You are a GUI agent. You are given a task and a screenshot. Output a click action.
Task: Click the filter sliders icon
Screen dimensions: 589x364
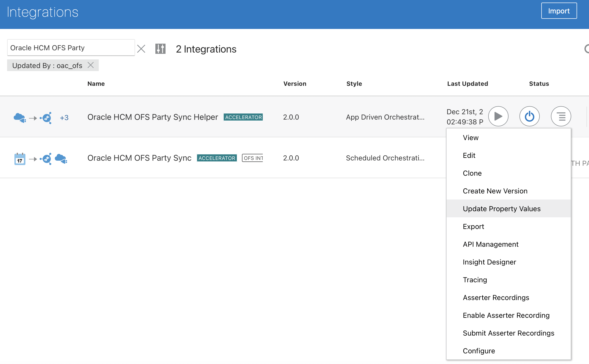pos(160,49)
